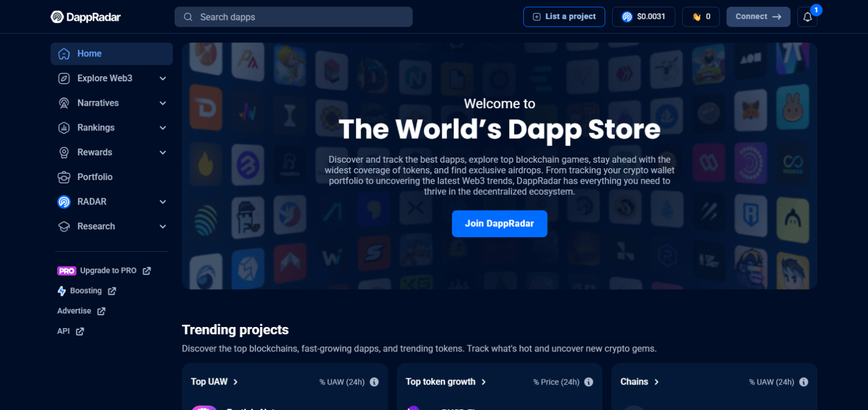
Task: Open the clapping hands points counter
Action: coord(701,17)
